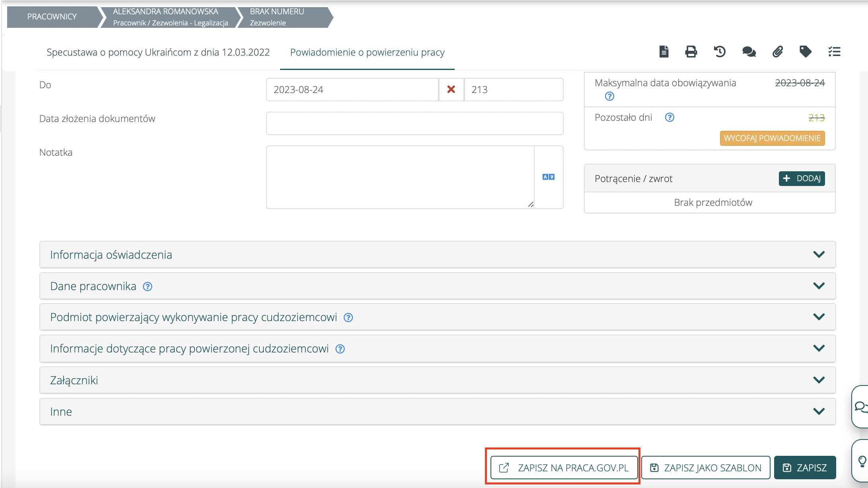Expand Podmiot powierzający wykonywanie pracy section
Screen dimensions: 868x488
coord(438,317)
